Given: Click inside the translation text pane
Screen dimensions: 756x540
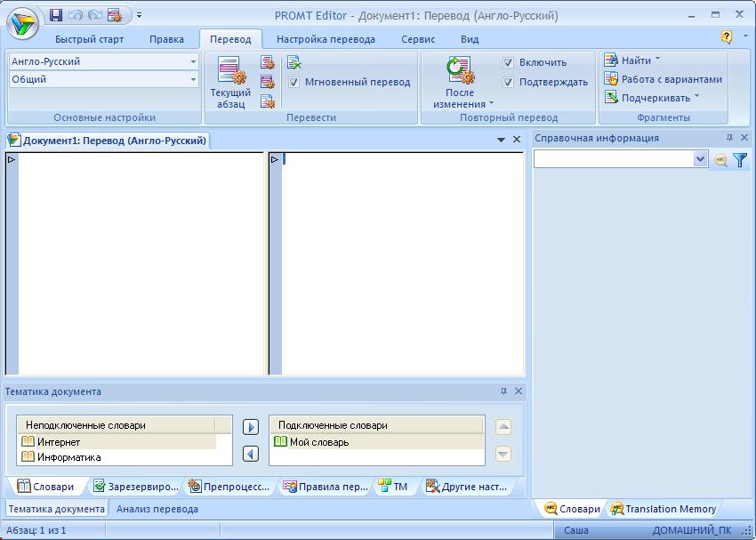Looking at the screenshot, I should tap(403, 263).
